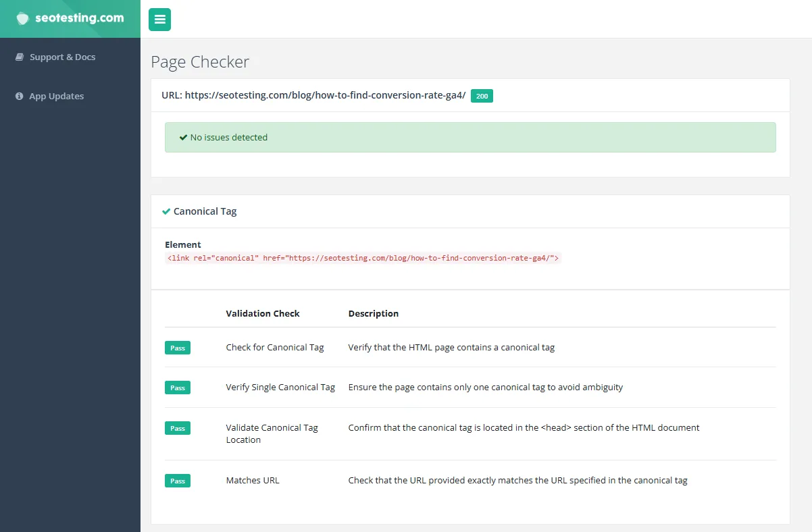Click the Canonical Tag section heading
This screenshot has height=532, width=812.
(205, 211)
